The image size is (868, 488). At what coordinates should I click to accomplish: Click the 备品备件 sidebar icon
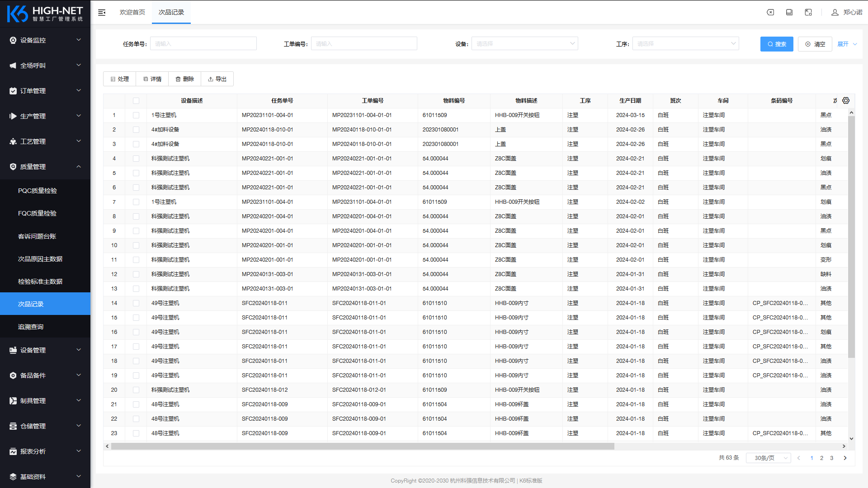click(x=13, y=375)
